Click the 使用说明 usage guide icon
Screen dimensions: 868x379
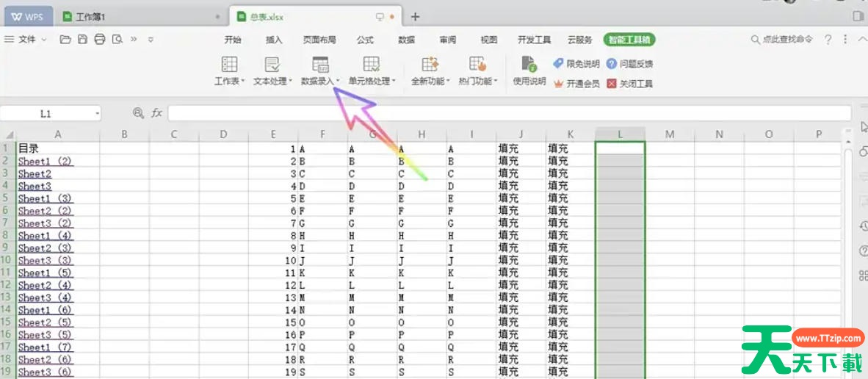click(x=529, y=65)
